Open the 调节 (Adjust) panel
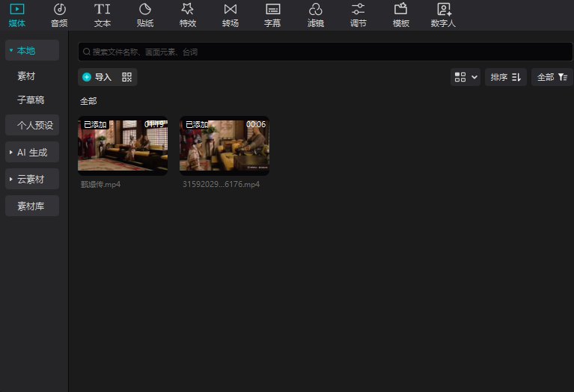Viewport: 574px width, 392px height. [358, 15]
